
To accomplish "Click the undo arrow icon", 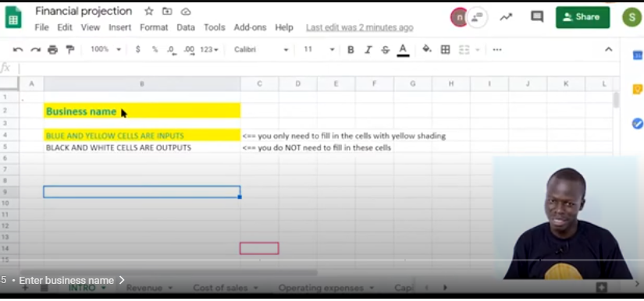I will (18, 50).
